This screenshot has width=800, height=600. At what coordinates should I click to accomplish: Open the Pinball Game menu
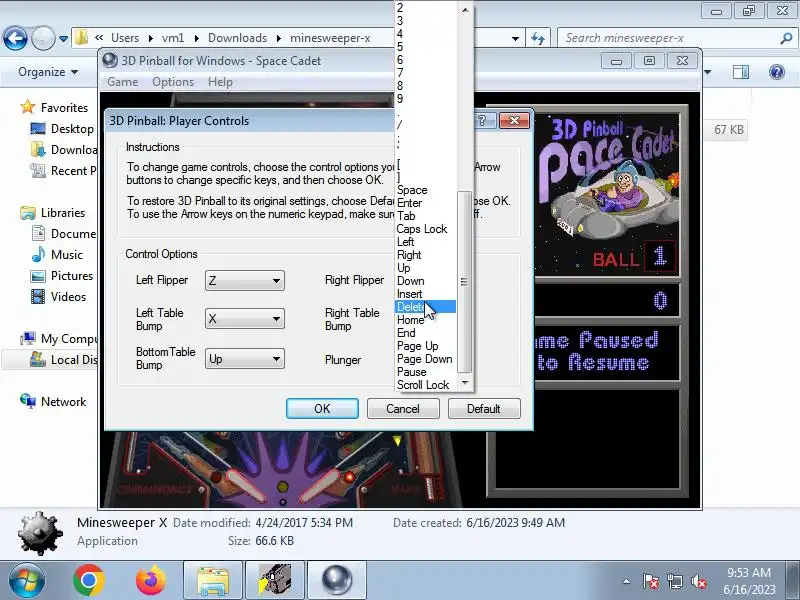click(122, 82)
